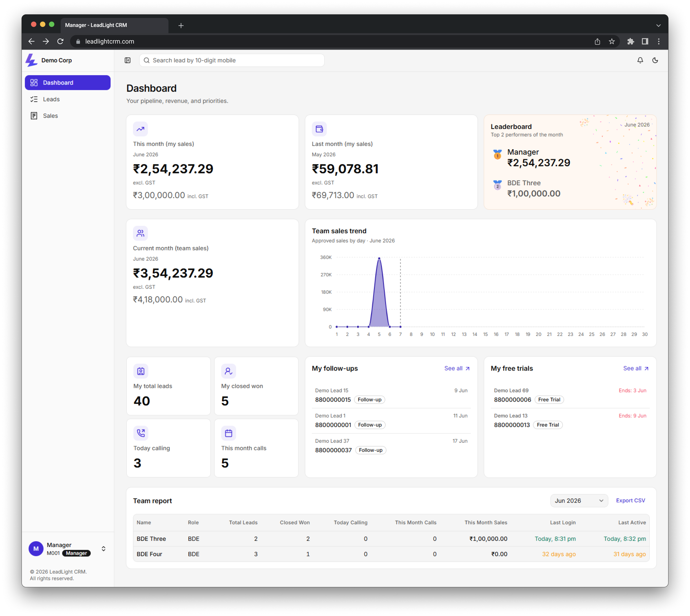This screenshot has width=690, height=616.
Task: Click the ₹3,54,237.29 team sales amount
Action: coord(173,273)
